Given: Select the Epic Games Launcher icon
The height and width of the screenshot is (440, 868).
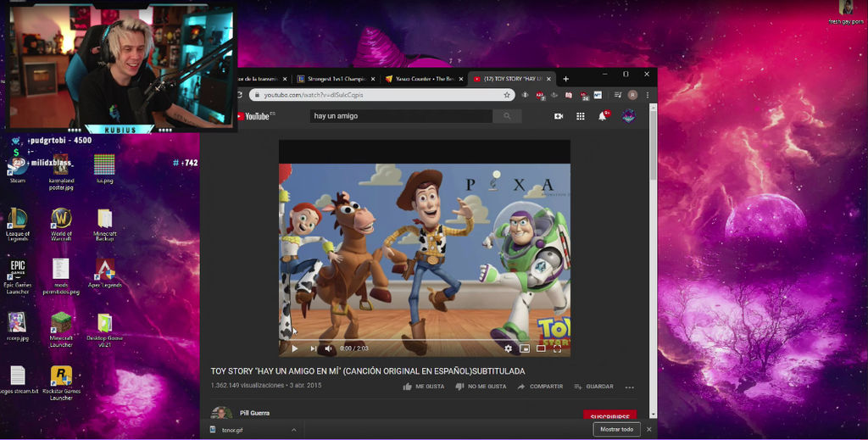Looking at the screenshot, I should tap(17, 276).
